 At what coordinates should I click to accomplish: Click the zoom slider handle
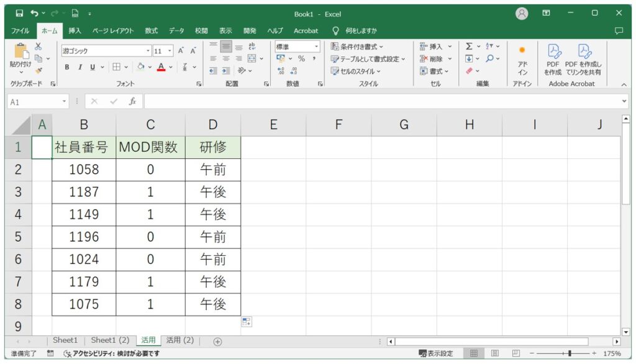pyautogui.click(x=570, y=353)
